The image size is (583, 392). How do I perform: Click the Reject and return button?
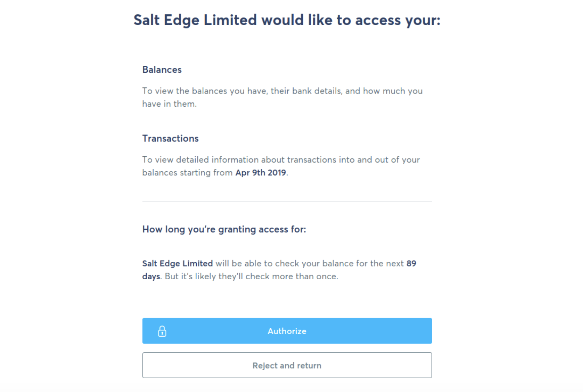(x=287, y=365)
